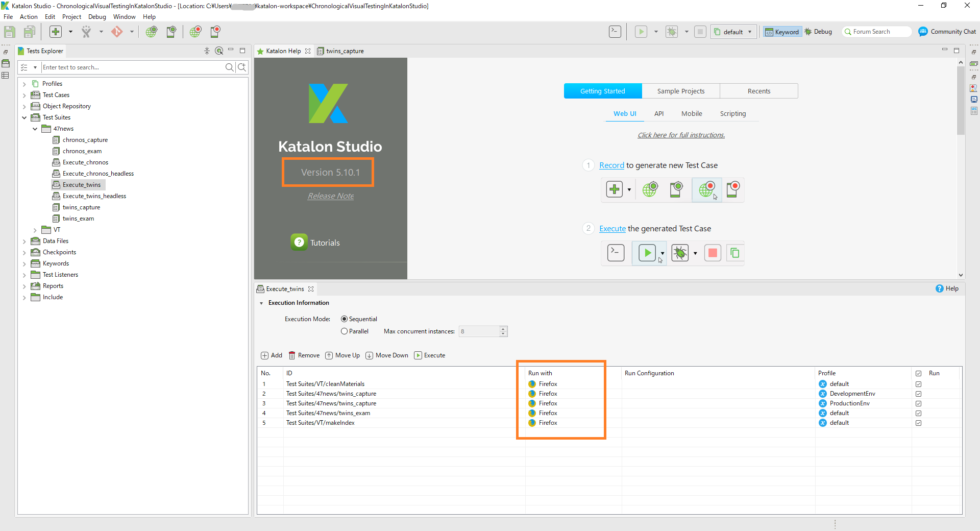Image resolution: width=980 pixels, height=531 pixels.
Task: Click the Spy Mobile toolbar icon
Action: point(171,32)
